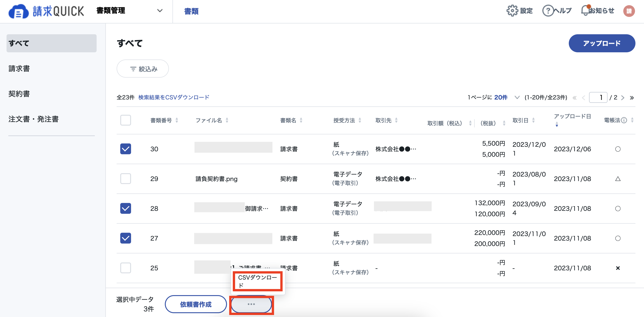The height and width of the screenshot is (317, 644).
Task: Click the × status in row 25
Action: [x=617, y=268]
